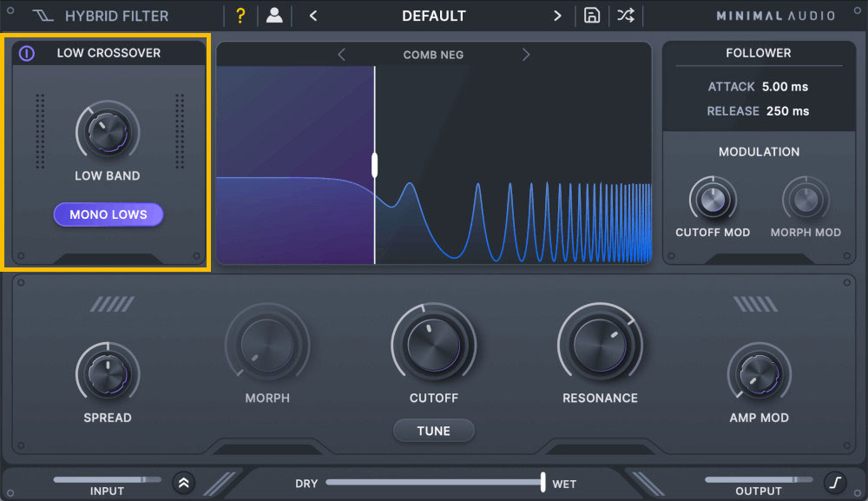
Task: Select previous filter type before COMB NEG
Action: pyautogui.click(x=341, y=54)
